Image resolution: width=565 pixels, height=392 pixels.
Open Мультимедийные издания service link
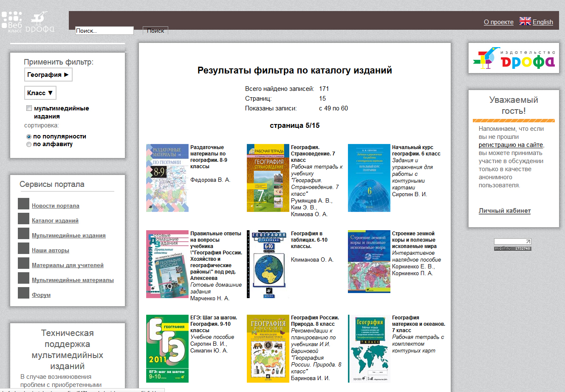tap(69, 236)
